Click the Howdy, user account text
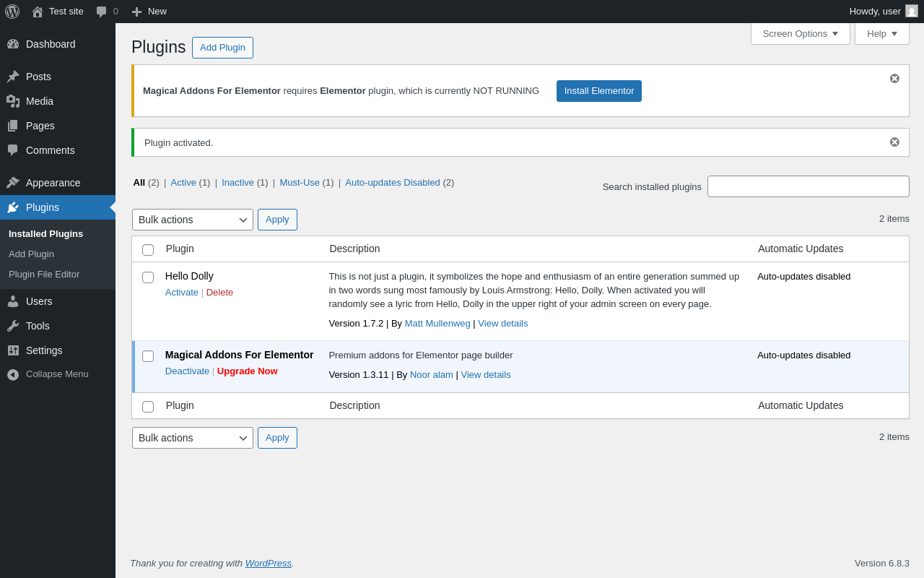This screenshot has width=924, height=578. pyautogui.click(x=875, y=12)
